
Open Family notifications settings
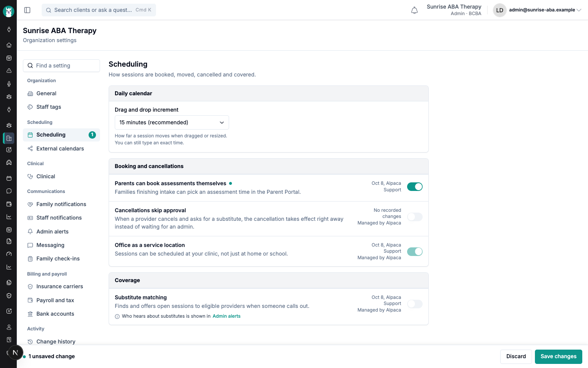pos(61,204)
